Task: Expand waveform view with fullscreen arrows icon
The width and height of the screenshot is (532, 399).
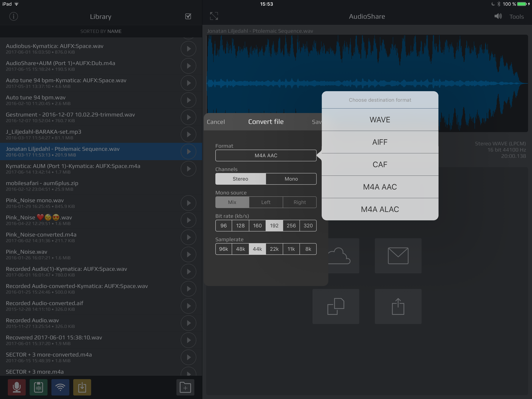Action: tap(214, 16)
